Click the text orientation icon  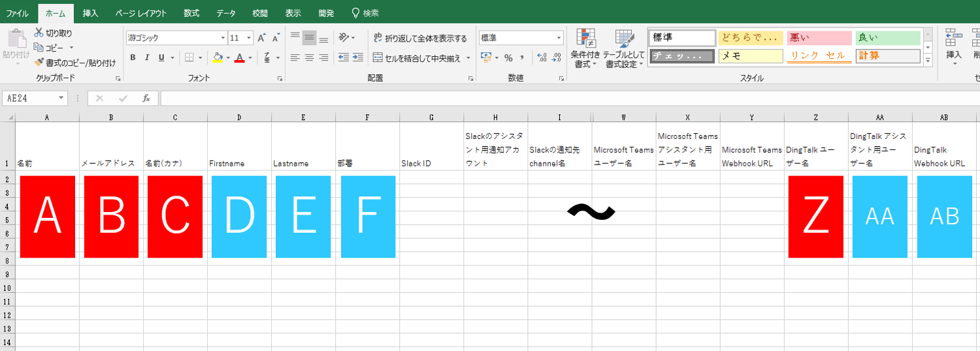(344, 38)
